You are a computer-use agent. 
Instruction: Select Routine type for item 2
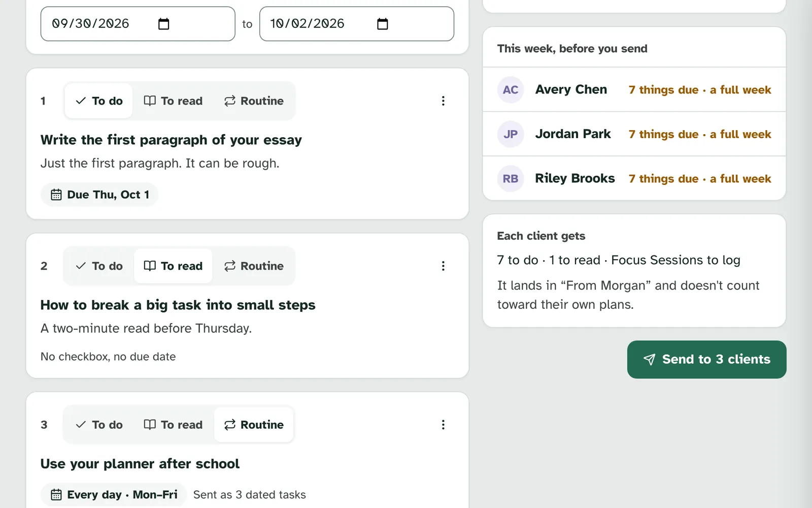point(254,266)
